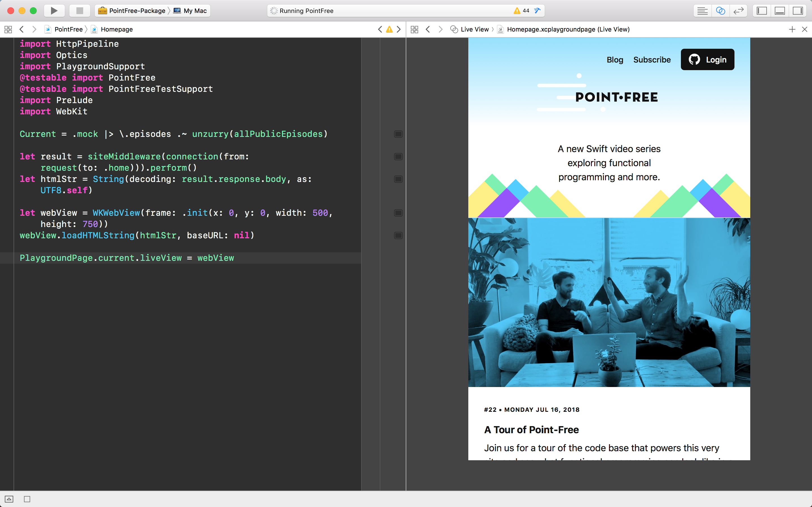Open the episode video thumbnail image
Image resolution: width=812 pixels, height=507 pixels.
click(x=609, y=302)
